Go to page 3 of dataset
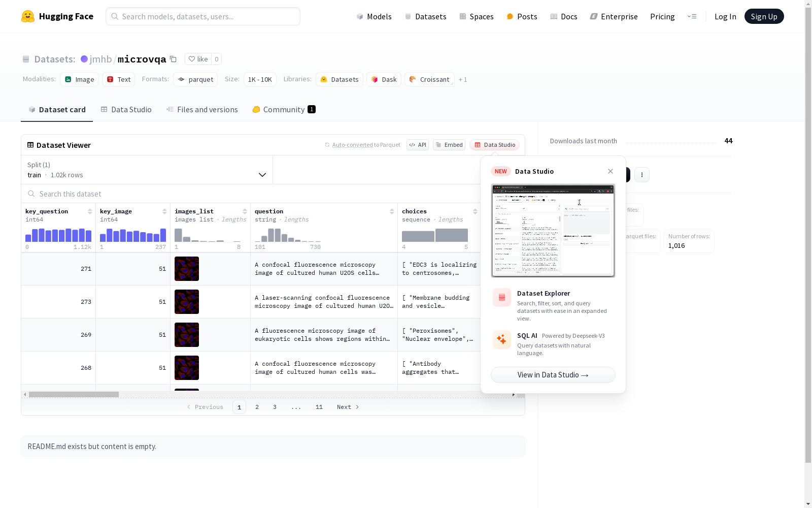 coord(275,407)
